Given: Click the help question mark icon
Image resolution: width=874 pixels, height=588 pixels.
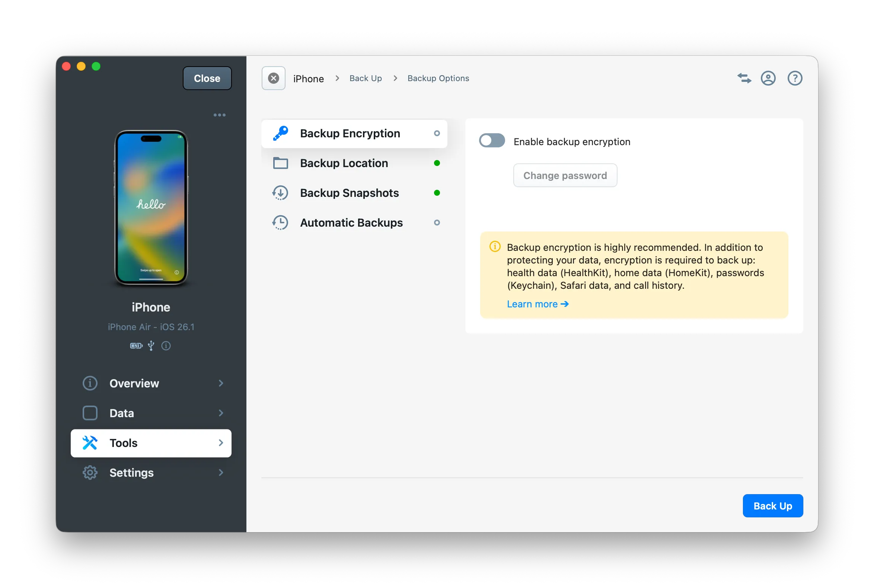Looking at the screenshot, I should [794, 78].
